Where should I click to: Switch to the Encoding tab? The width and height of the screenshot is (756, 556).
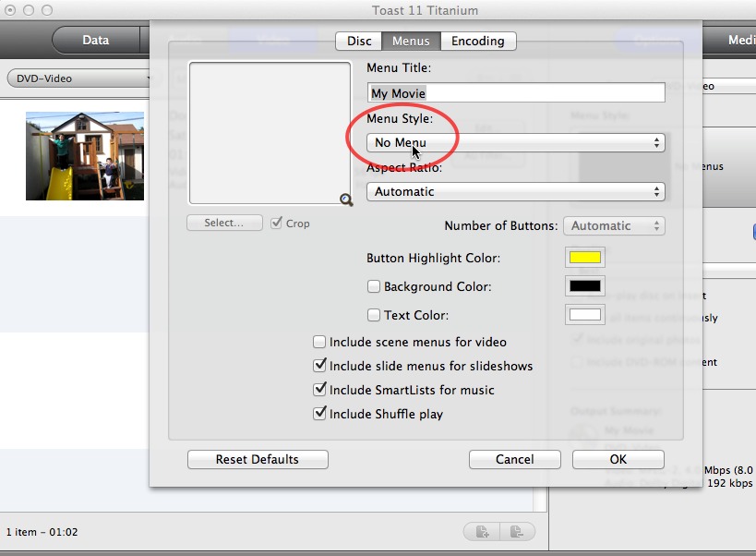[478, 41]
